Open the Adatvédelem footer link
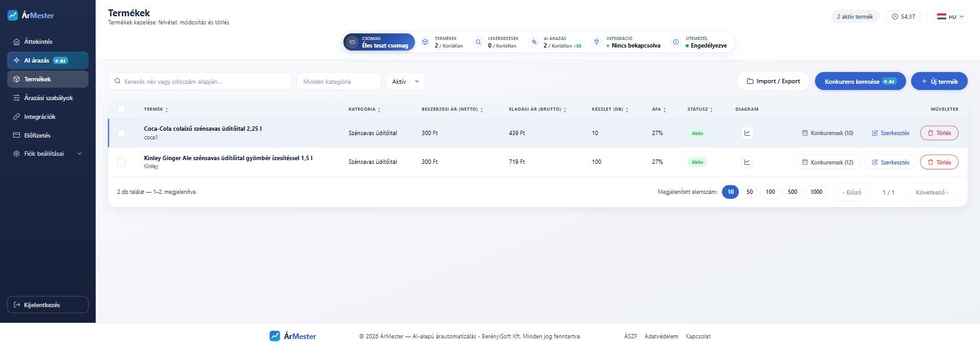Screen dimensions: 980x349 (x=661, y=336)
